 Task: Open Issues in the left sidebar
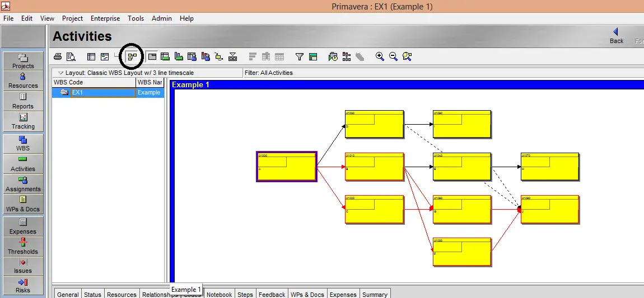tap(23, 266)
